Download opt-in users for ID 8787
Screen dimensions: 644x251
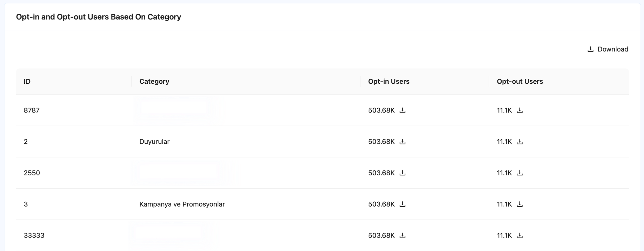pos(402,110)
